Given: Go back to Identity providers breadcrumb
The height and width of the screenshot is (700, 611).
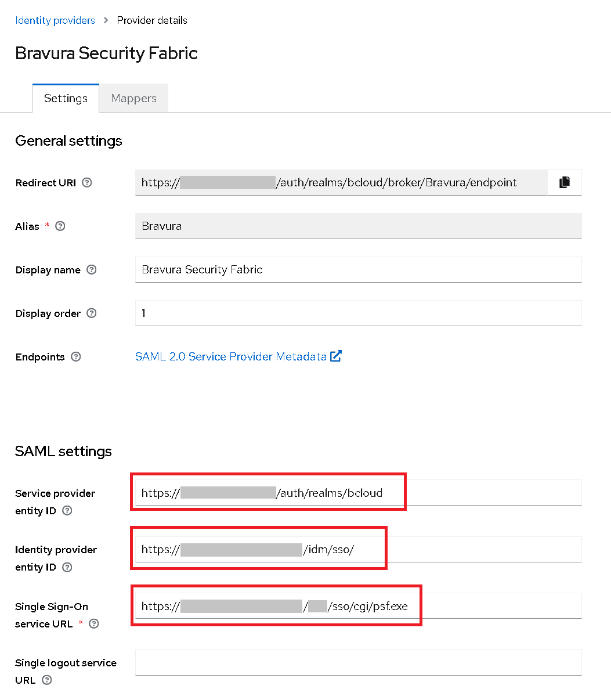Looking at the screenshot, I should [55, 20].
